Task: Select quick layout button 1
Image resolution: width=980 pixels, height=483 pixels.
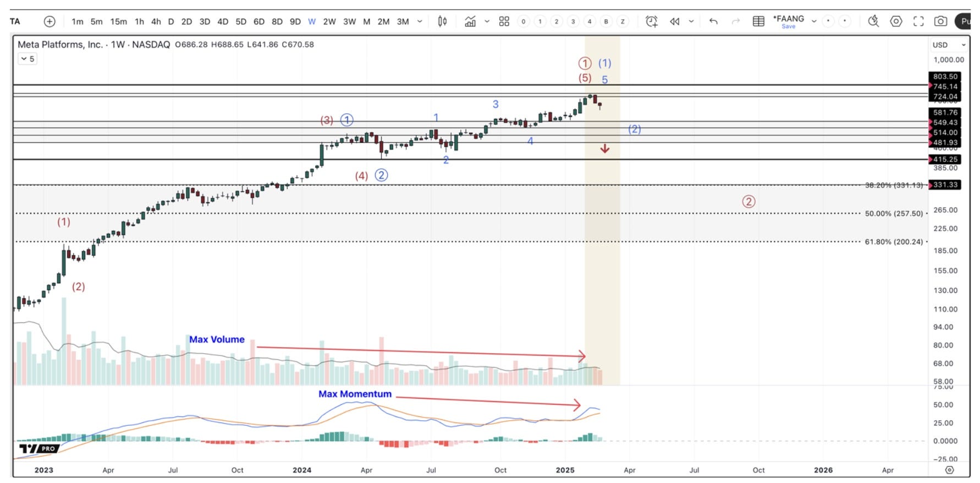Action: pos(540,21)
